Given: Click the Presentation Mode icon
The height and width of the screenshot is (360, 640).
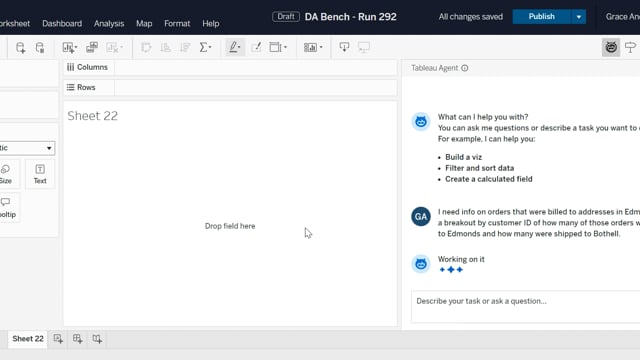Looking at the screenshot, I should tap(363, 47).
